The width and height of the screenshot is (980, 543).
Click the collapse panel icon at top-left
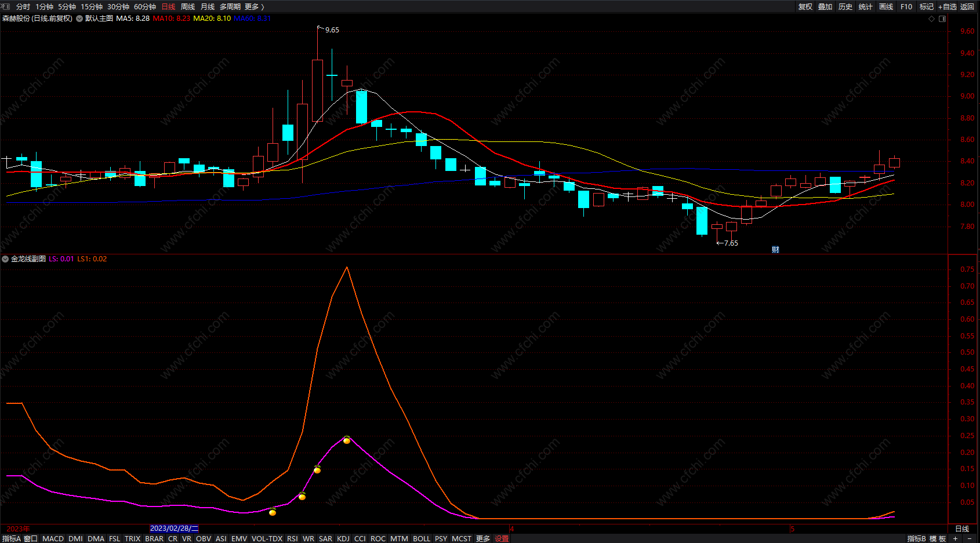6,6
